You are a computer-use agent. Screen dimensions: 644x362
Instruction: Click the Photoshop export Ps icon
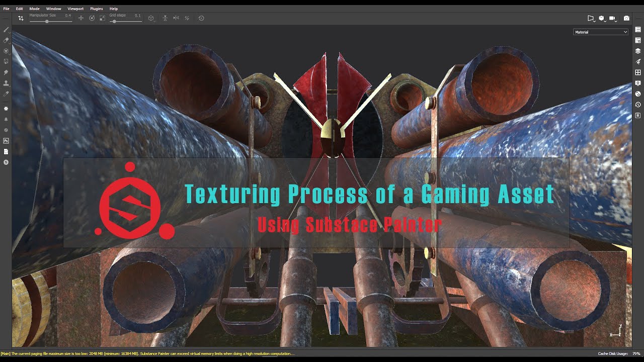pos(6,141)
